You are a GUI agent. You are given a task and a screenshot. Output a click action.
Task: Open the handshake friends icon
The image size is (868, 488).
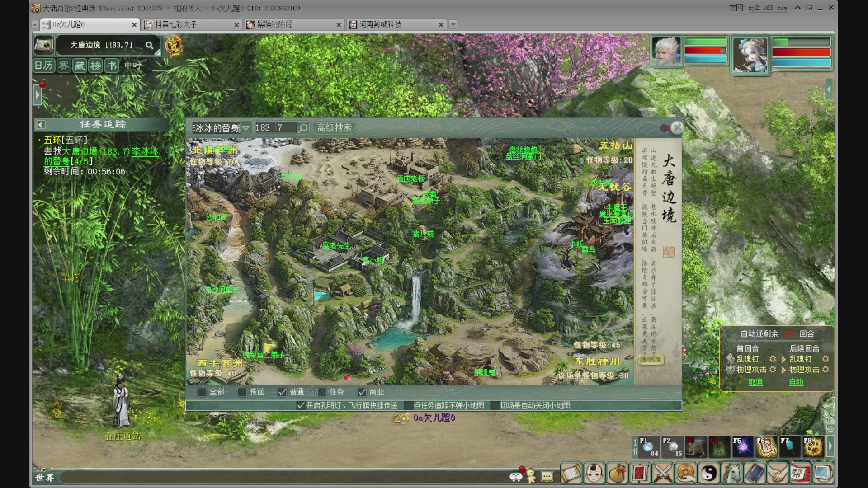tap(777, 473)
